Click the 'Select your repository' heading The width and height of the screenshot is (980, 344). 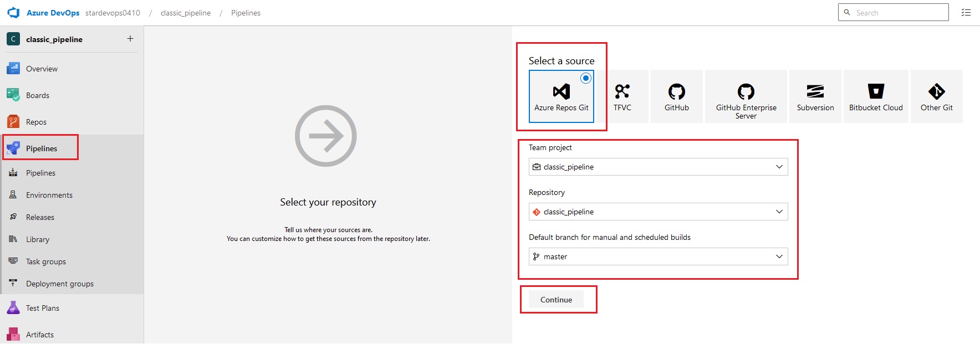click(x=328, y=202)
